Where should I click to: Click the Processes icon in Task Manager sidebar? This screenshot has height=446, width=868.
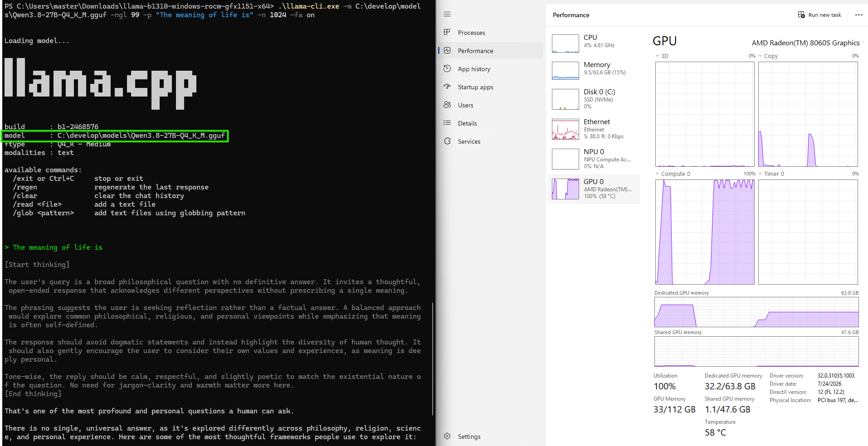pos(447,33)
